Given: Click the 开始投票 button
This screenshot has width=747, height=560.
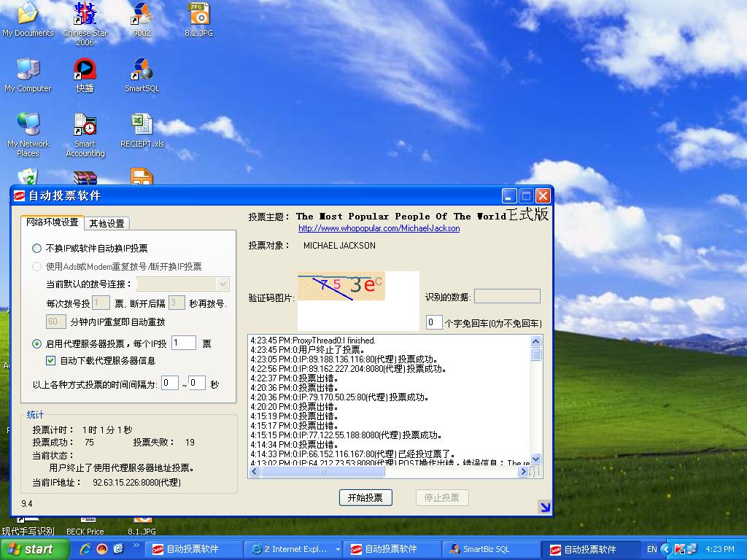Looking at the screenshot, I should tap(365, 497).
